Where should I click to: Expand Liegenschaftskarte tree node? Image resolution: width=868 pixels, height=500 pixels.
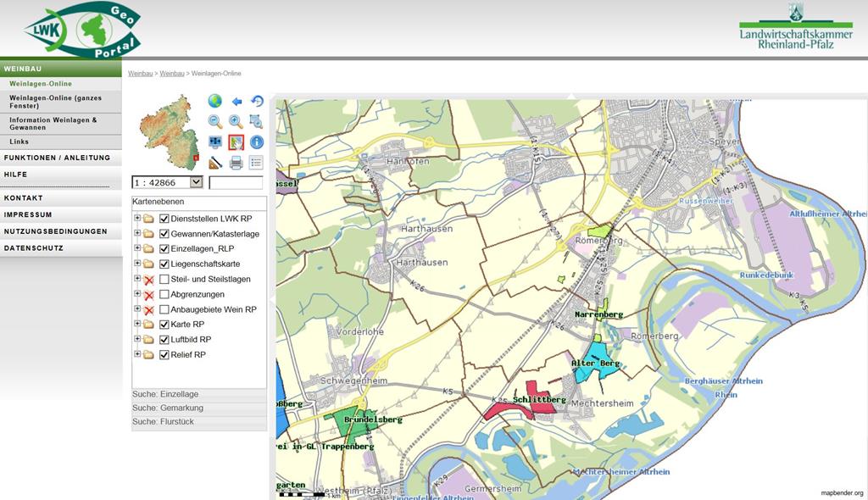137,264
